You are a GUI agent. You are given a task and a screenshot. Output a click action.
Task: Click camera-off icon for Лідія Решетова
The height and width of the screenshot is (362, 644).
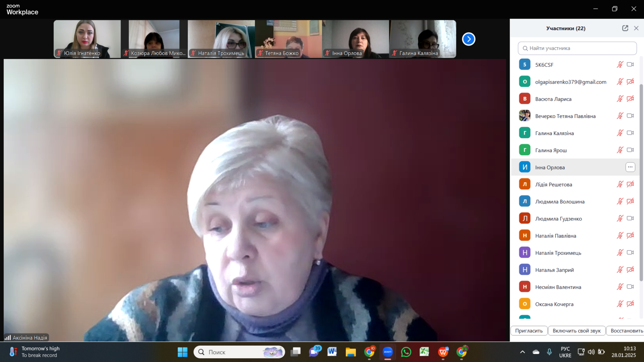click(630, 184)
